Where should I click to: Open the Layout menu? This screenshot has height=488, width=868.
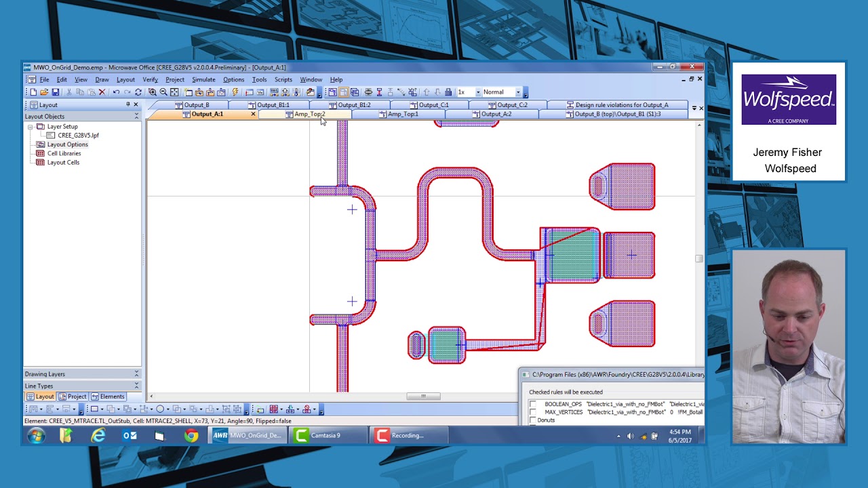125,80
